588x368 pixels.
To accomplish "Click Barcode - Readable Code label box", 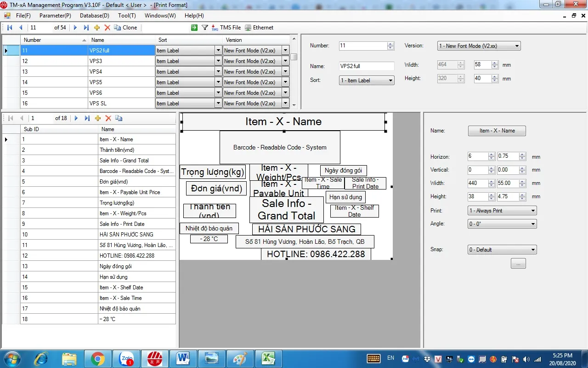I will pos(280,148).
